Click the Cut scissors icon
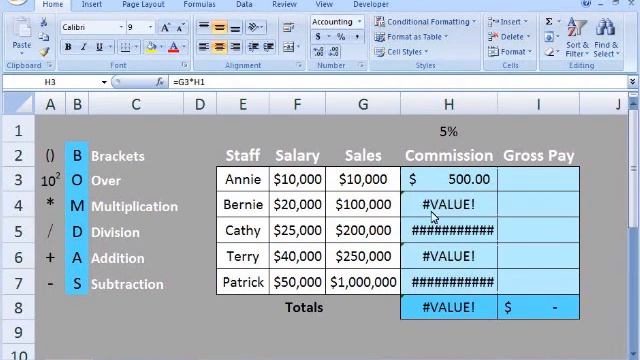Image resolution: width=640 pixels, height=360 pixels. (x=44, y=22)
